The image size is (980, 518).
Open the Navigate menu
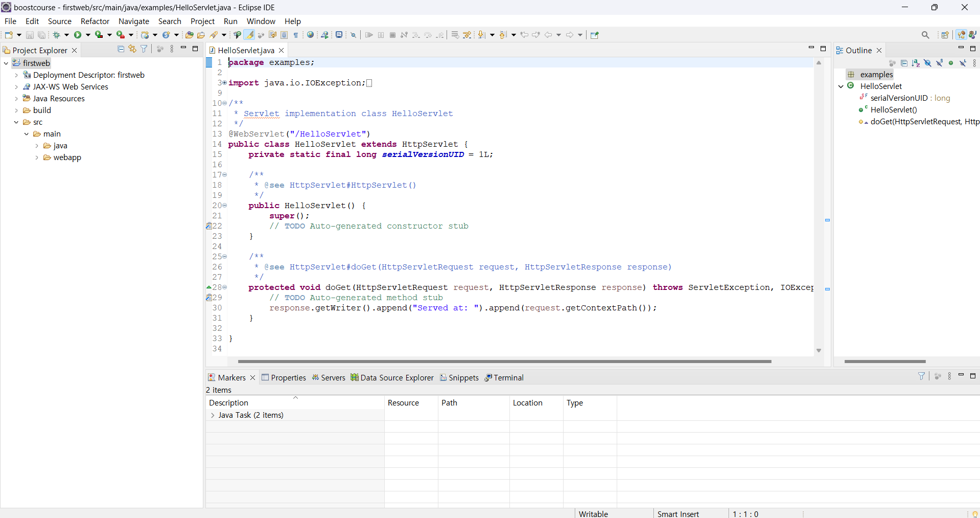pos(134,21)
